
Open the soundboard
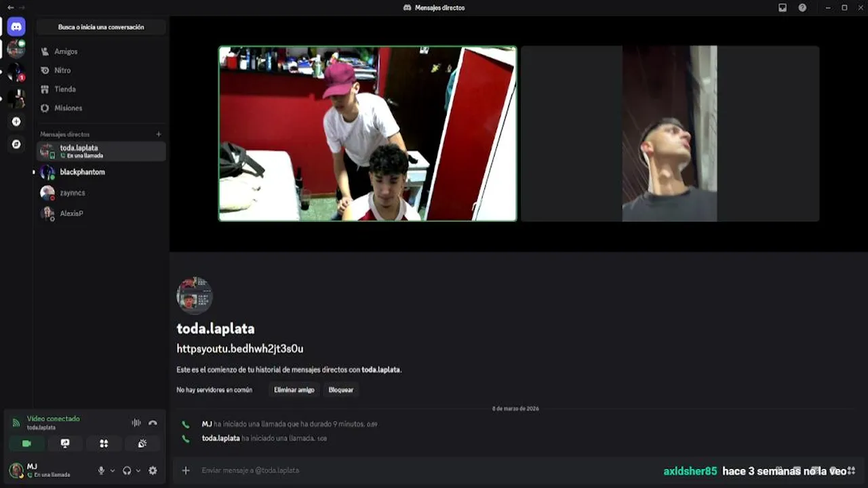(142, 443)
